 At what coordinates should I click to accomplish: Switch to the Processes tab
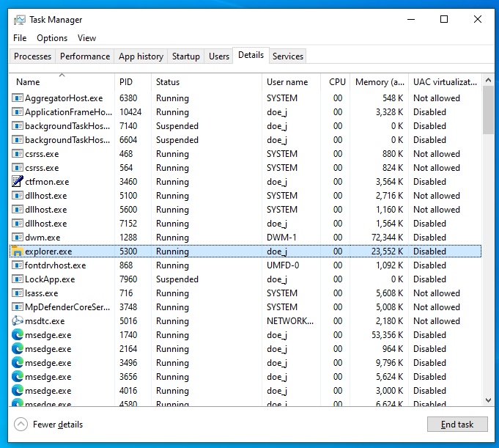click(x=32, y=56)
